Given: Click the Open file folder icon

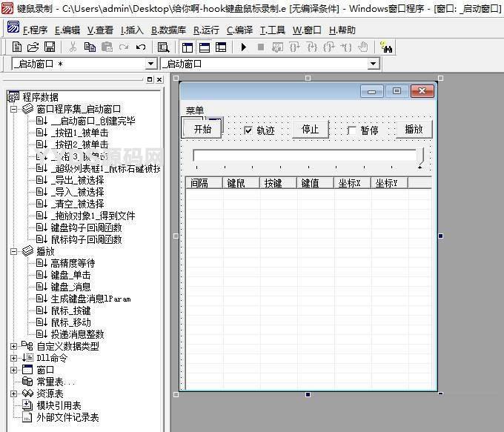Looking at the screenshot, I should (x=33, y=47).
